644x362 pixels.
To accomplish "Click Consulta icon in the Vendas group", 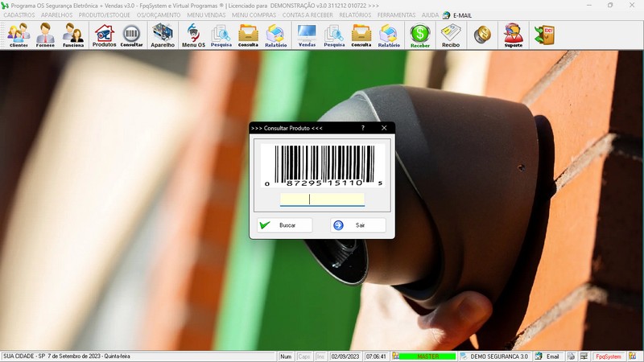I will [361, 35].
